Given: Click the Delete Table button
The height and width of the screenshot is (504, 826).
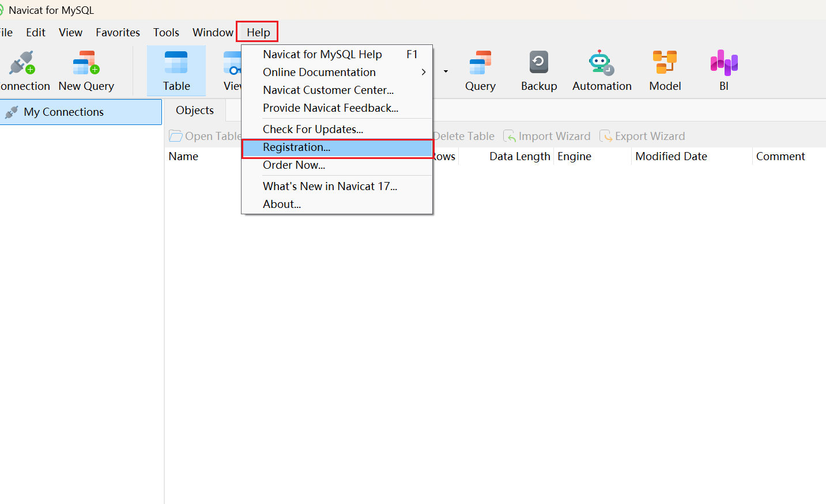Looking at the screenshot, I should point(463,136).
